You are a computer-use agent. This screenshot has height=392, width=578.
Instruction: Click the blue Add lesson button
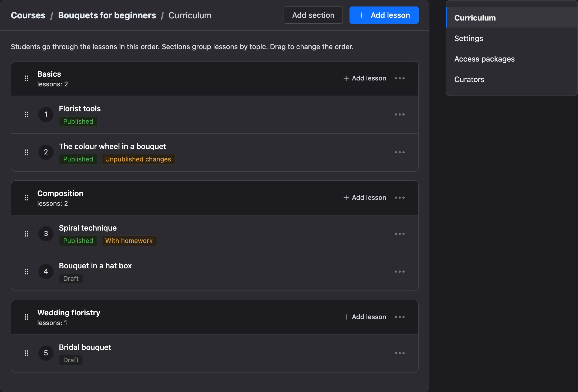click(x=384, y=15)
